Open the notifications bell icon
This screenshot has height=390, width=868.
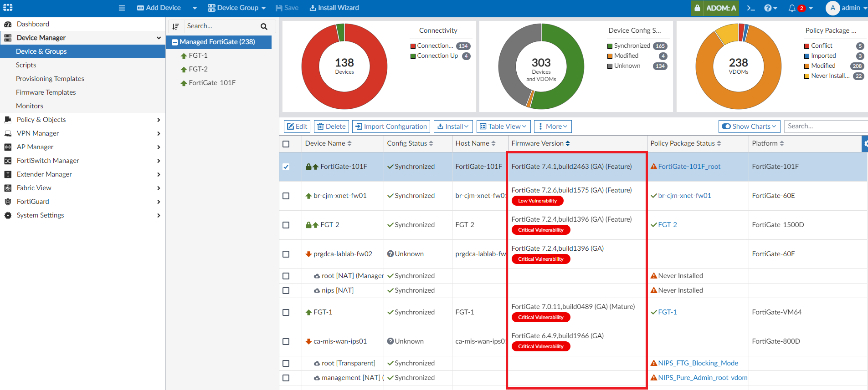coord(792,8)
